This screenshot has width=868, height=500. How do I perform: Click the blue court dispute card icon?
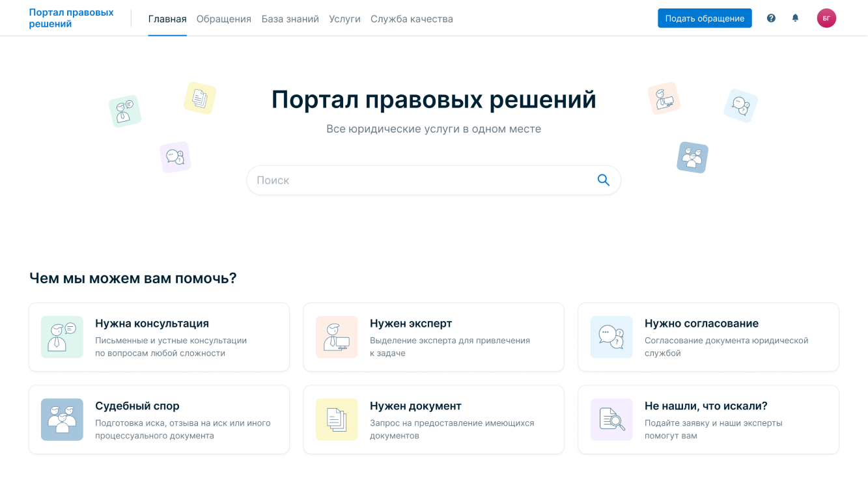click(62, 419)
